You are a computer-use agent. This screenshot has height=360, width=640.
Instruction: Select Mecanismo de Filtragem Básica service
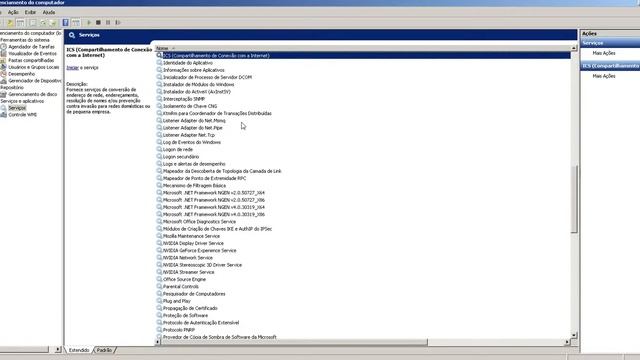point(194,185)
